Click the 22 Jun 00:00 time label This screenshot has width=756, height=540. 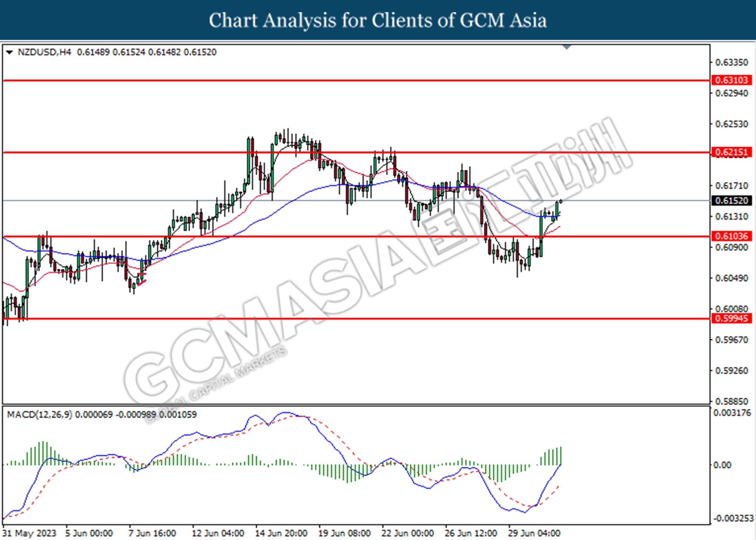(407, 533)
